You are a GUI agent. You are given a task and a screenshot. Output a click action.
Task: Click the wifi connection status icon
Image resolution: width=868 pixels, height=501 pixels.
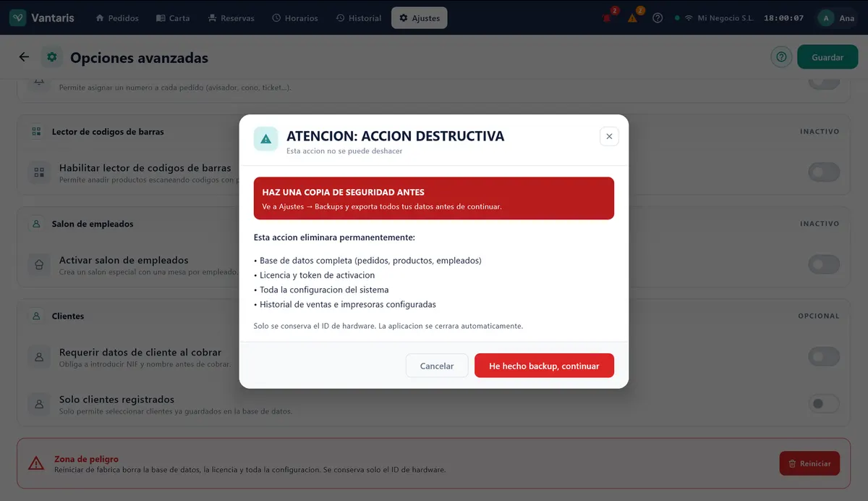[689, 18]
